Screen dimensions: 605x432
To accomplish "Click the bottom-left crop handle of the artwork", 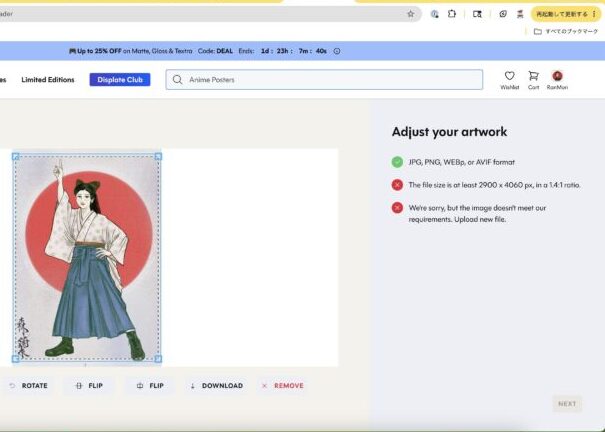I will pyautogui.click(x=15, y=359).
